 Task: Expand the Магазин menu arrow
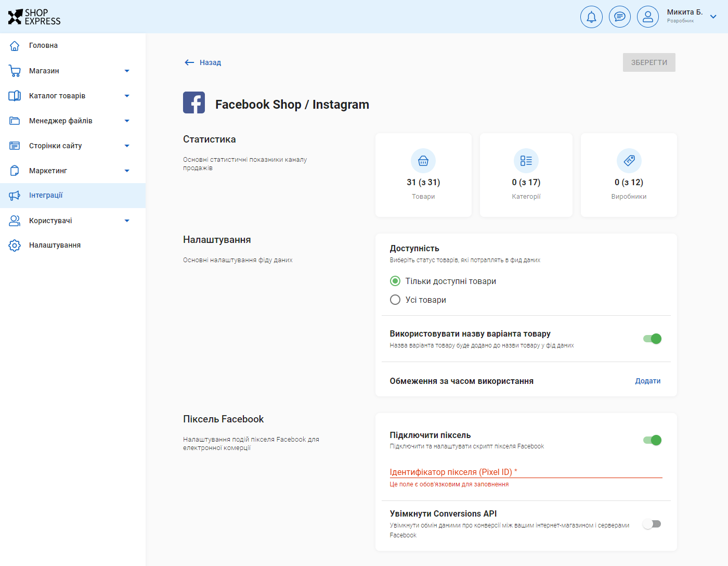click(127, 71)
